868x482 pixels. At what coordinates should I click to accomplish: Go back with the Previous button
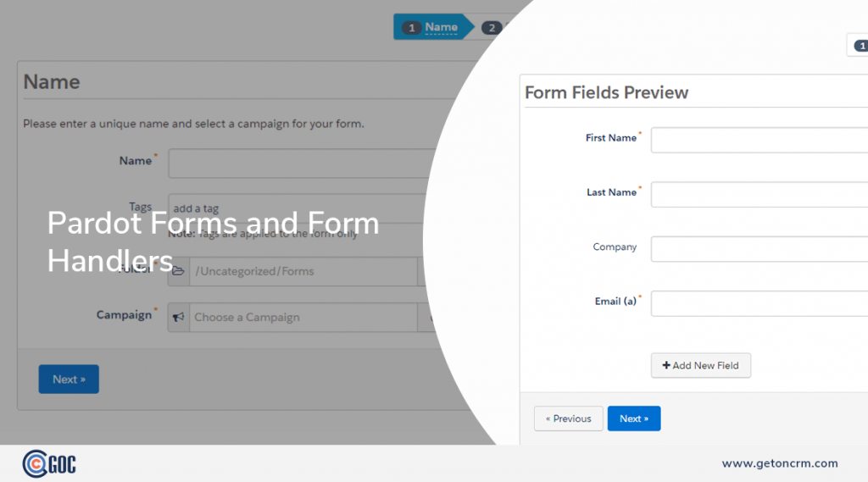(x=569, y=418)
